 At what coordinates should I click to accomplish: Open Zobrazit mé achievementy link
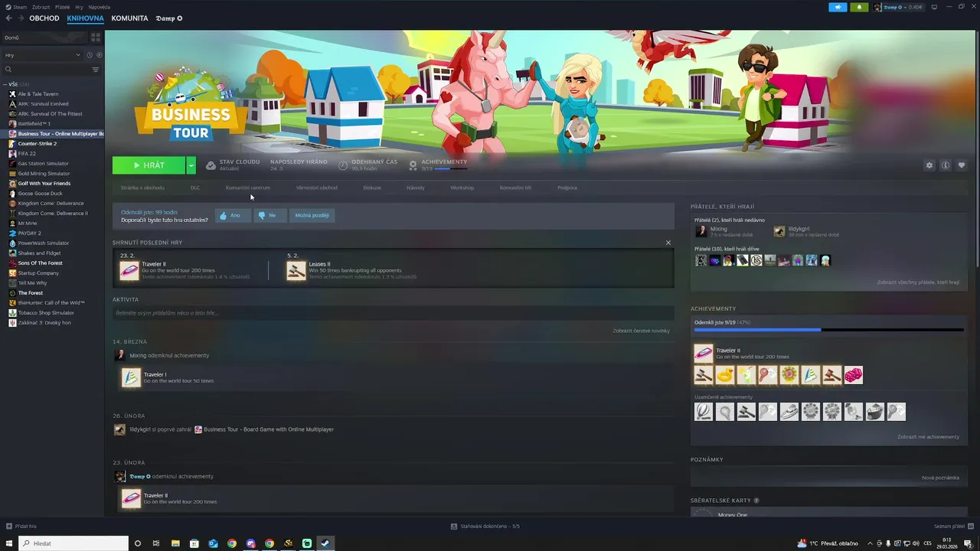tap(928, 437)
